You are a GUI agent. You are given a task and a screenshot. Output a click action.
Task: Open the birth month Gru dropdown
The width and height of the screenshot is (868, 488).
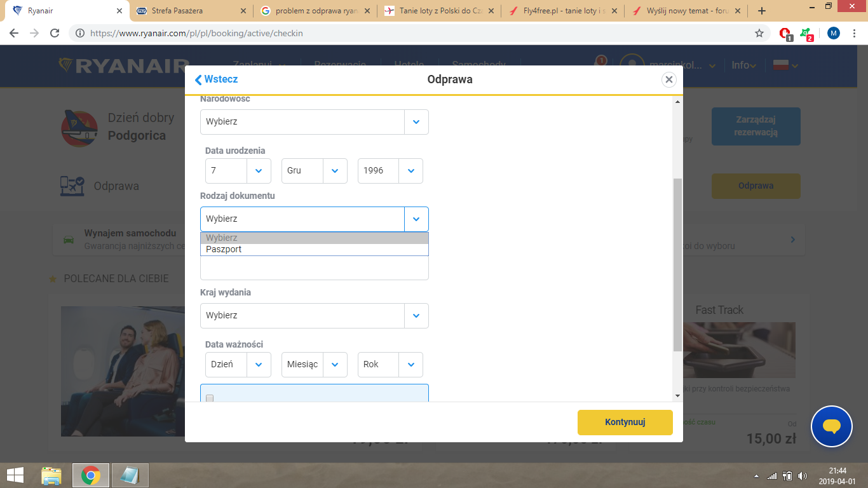pos(315,170)
